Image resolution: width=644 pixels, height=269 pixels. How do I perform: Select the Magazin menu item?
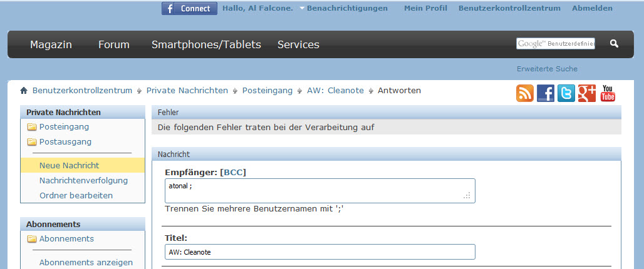point(51,44)
